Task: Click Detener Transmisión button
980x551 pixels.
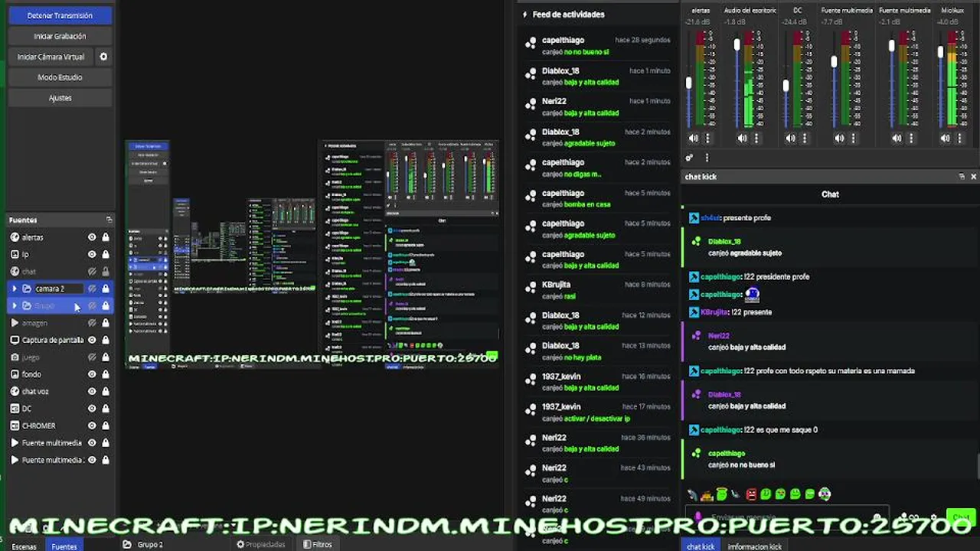Action: coord(60,15)
